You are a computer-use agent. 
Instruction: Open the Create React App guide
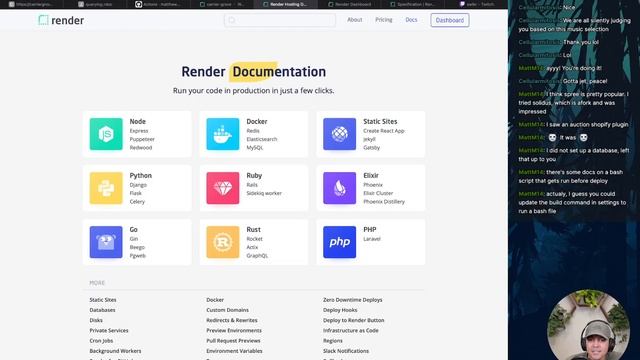pyautogui.click(x=384, y=131)
